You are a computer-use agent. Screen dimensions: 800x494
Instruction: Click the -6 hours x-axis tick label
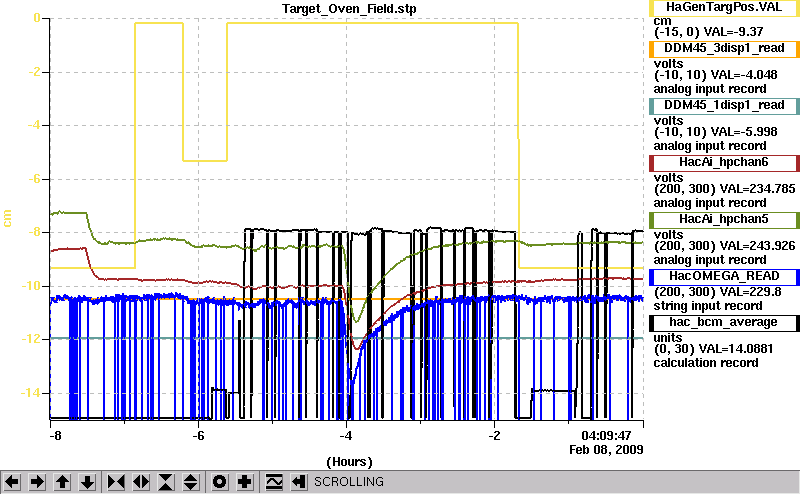pyautogui.click(x=198, y=436)
